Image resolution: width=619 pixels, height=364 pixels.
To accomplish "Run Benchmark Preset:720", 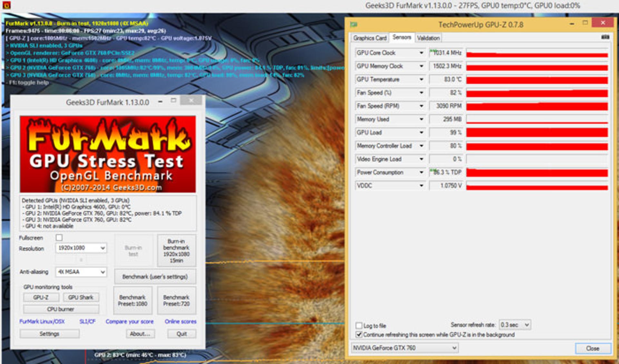I will pyautogui.click(x=176, y=301).
